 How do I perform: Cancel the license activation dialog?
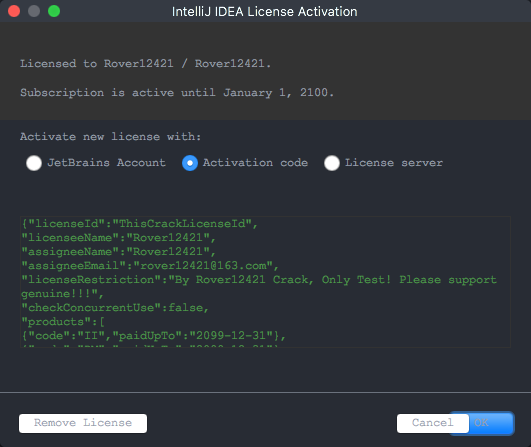click(432, 423)
